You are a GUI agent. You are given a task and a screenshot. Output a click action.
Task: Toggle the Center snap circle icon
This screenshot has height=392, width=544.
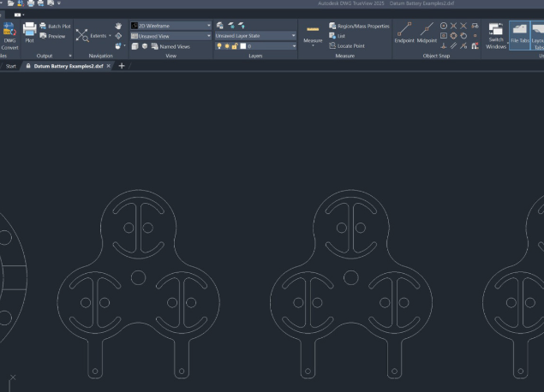point(444,26)
